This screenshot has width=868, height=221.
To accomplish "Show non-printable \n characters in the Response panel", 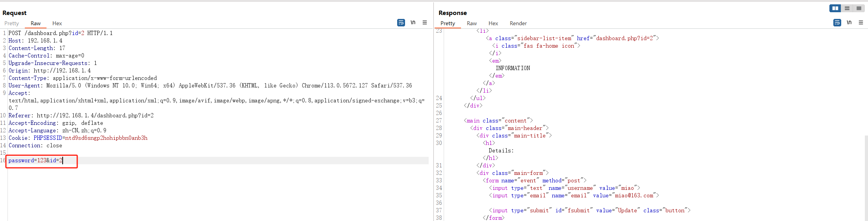I will point(849,22).
